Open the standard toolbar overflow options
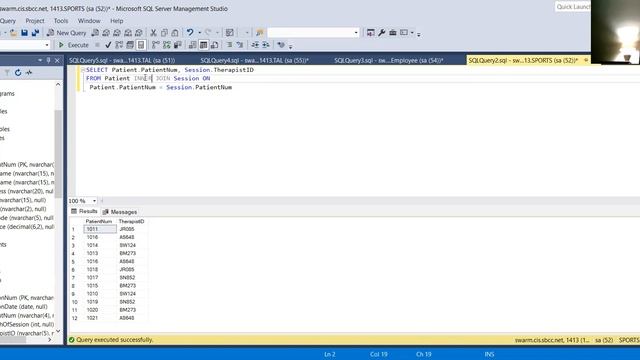 point(419,34)
